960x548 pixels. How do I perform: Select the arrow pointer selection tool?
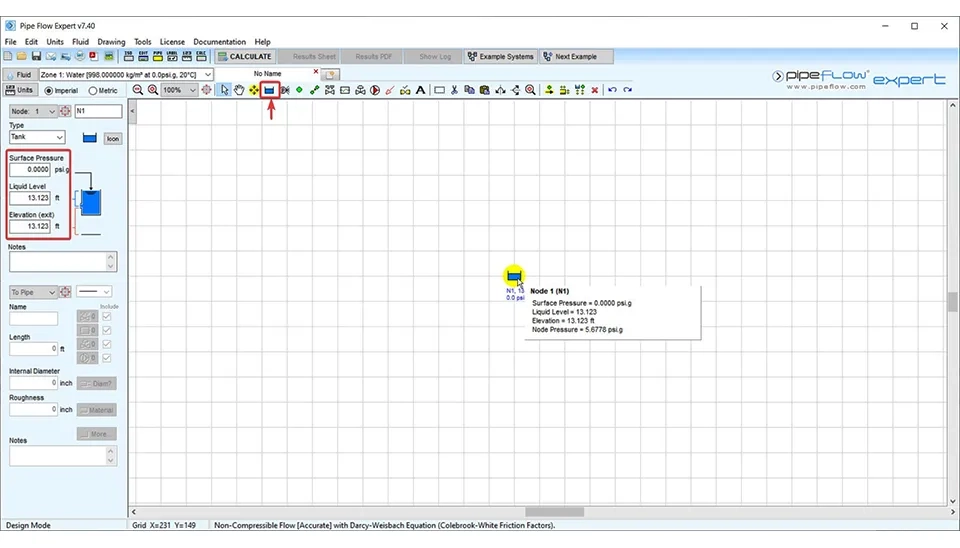(225, 90)
